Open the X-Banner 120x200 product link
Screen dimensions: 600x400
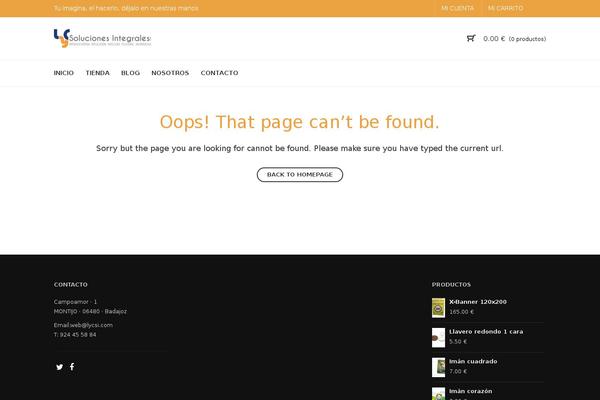pos(478,302)
